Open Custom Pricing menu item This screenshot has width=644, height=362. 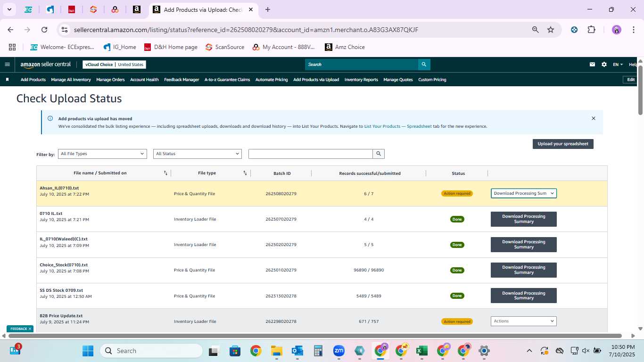432,80
